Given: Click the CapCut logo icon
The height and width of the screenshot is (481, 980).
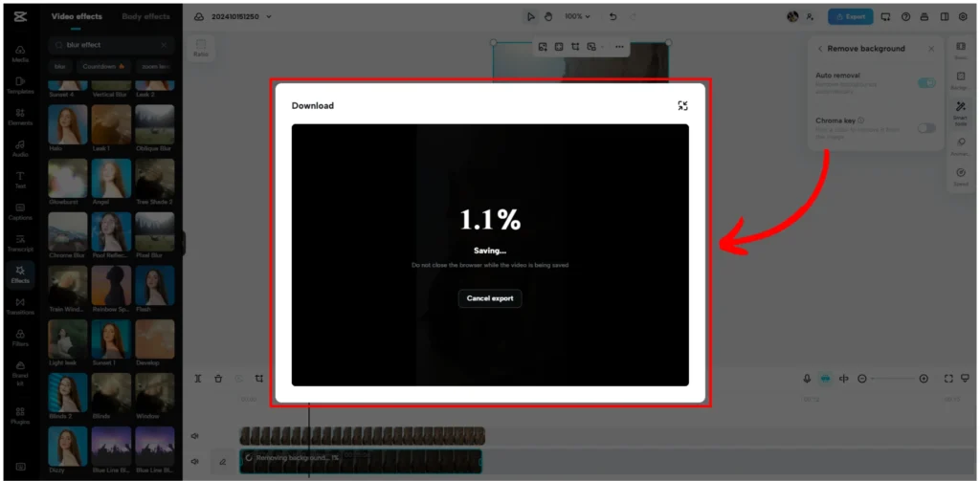Looking at the screenshot, I should (20, 17).
